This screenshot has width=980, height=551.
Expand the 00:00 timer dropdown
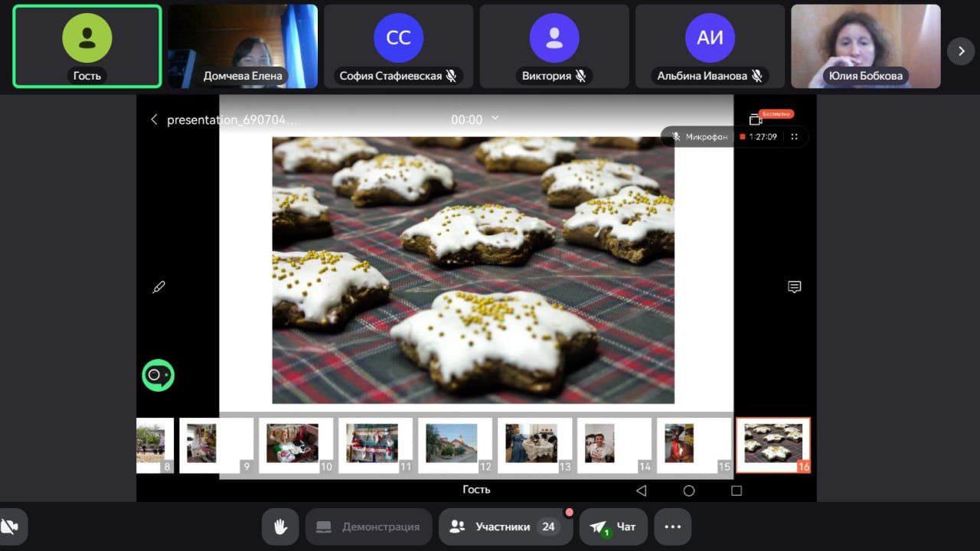[495, 118]
